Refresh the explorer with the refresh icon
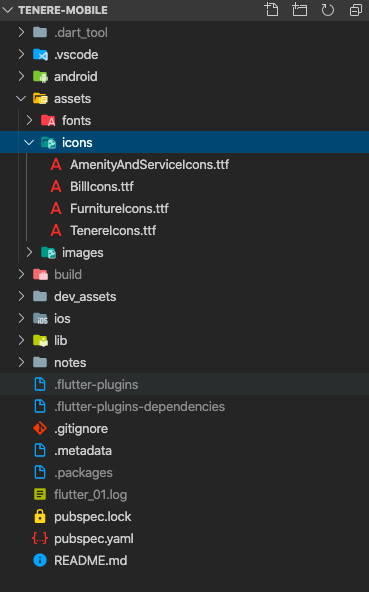The height and width of the screenshot is (592, 369). pos(327,10)
